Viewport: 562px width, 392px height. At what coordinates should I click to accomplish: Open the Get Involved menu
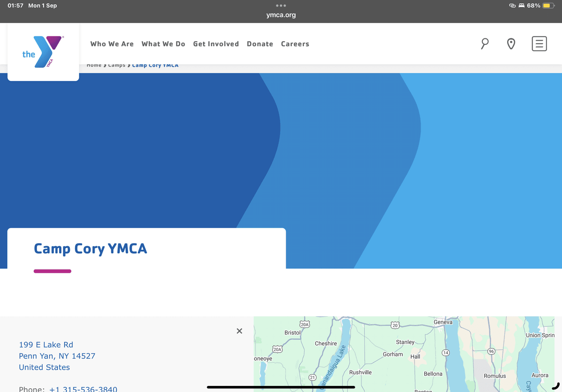pyautogui.click(x=216, y=44)
